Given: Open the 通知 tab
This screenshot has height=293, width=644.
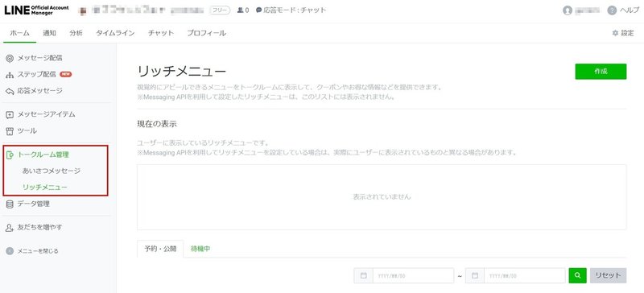Looking at the screenshot, I should coord(49,33).
